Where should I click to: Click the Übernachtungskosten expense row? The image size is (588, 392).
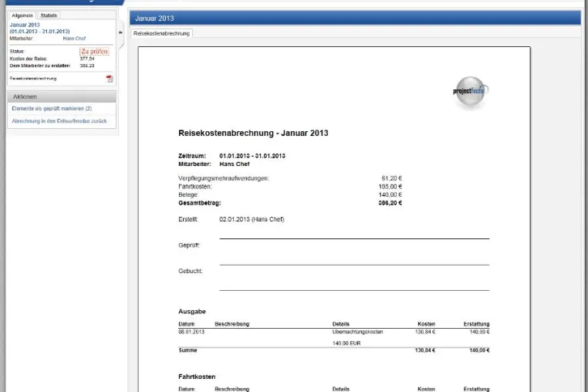(334, 332)
